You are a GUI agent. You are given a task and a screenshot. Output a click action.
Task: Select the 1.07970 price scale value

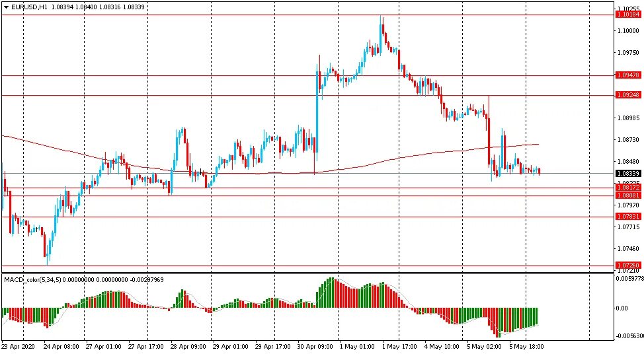[x=628, y=205]
